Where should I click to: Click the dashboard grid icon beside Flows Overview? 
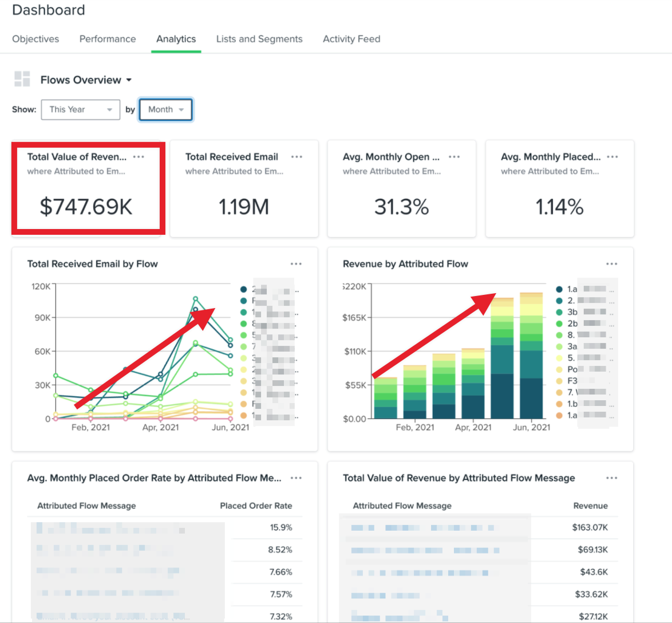22,80
